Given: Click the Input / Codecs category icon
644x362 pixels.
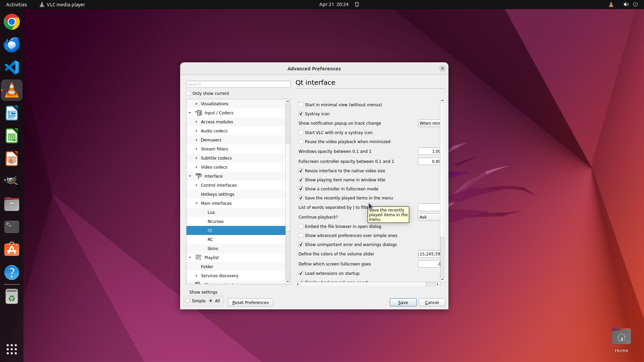Looking at the screenshot, I should [199, 113].
